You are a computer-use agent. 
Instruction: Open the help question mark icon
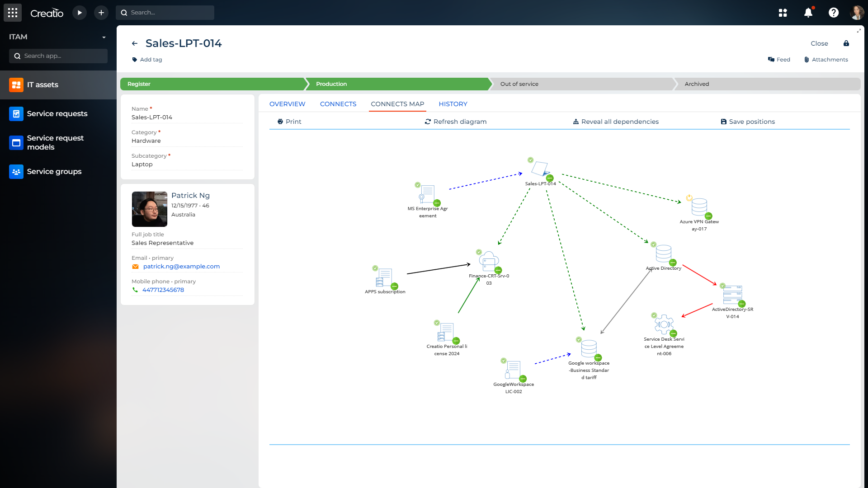(834, 13)
